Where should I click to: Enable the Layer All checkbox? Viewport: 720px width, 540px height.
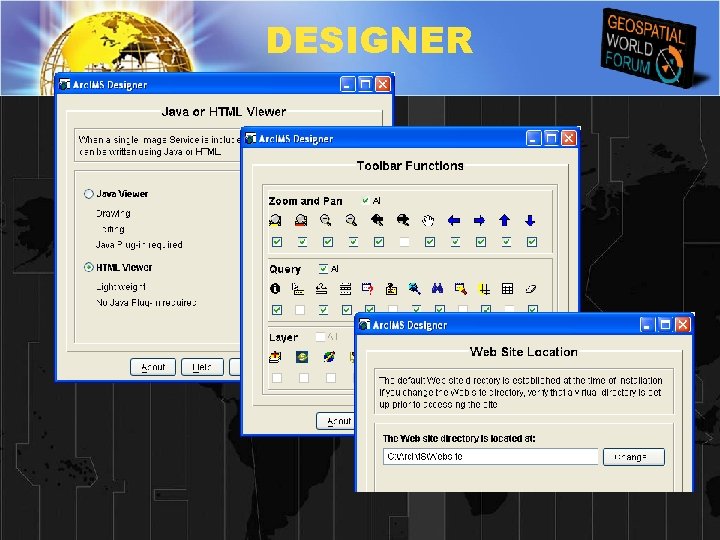pos(321,337)
